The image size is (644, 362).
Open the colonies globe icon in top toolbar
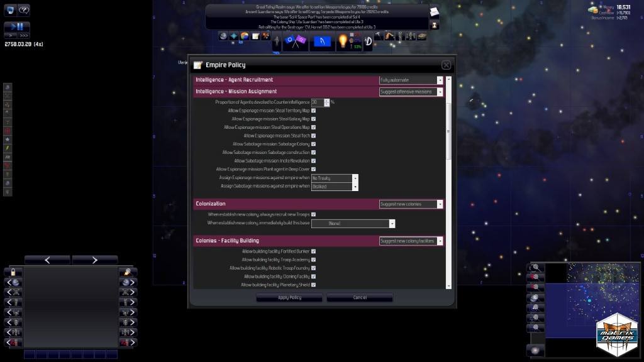click(x=223, y=36)
